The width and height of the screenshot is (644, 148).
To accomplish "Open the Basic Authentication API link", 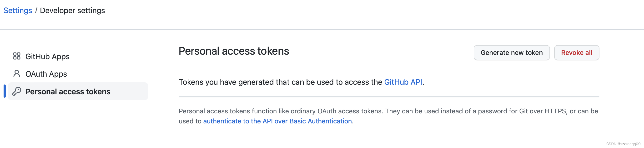I will pos(277,121).
